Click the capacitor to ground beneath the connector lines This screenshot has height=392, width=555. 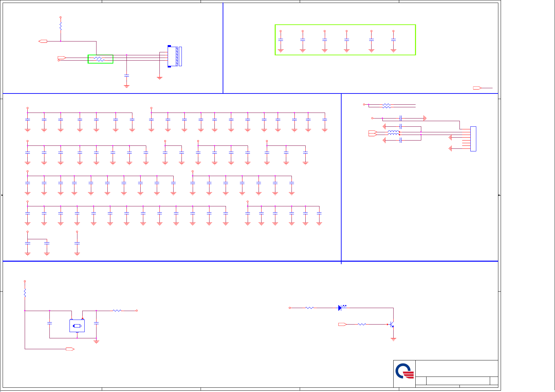tap(126, 76)
